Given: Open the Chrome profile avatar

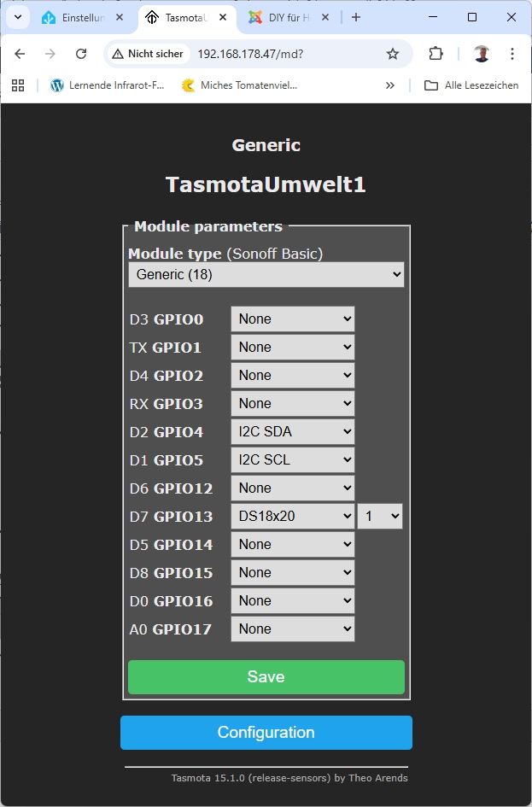Looking at the screenshot, I should point(482,54).
